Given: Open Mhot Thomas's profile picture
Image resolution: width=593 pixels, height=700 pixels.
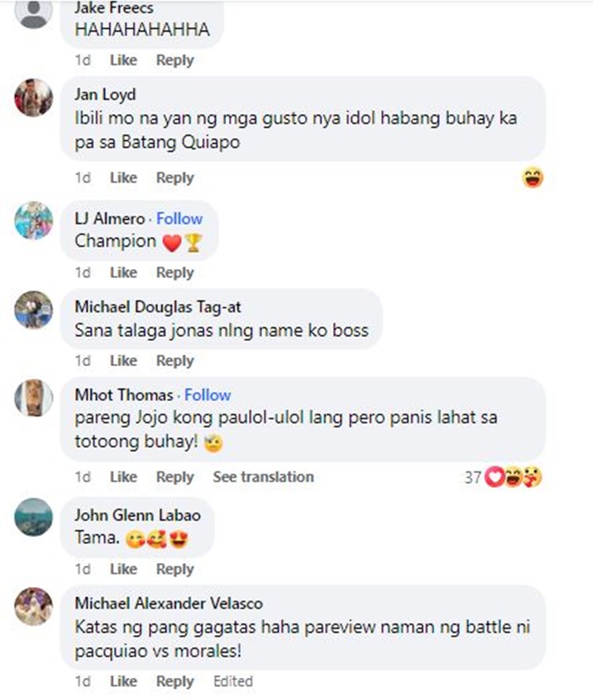Looking at the screenshot, I should (33, 398).
